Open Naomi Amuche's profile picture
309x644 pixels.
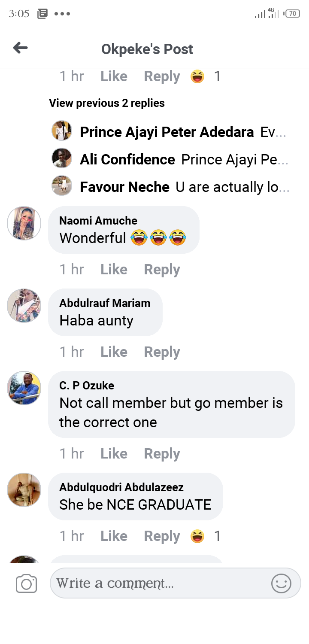(24, 223)
